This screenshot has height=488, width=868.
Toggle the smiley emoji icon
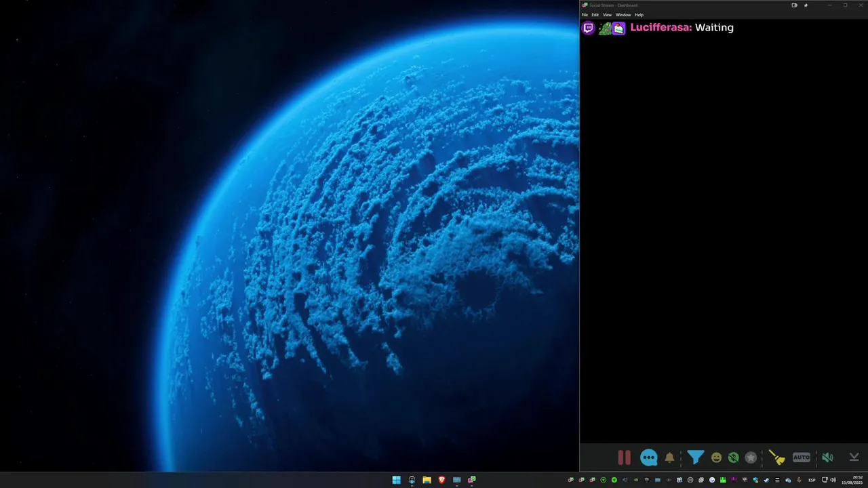pyautogui.click(x=716, y=457)
